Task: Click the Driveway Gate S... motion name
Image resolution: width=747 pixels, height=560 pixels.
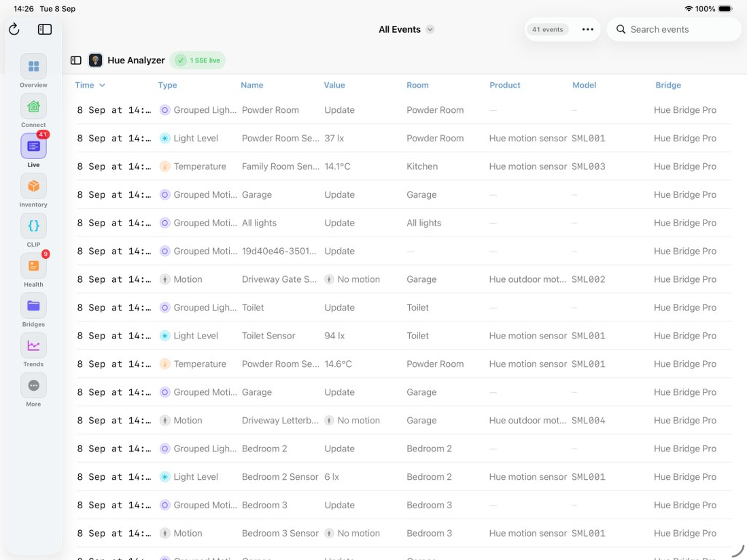Action: tap(279, 279)
